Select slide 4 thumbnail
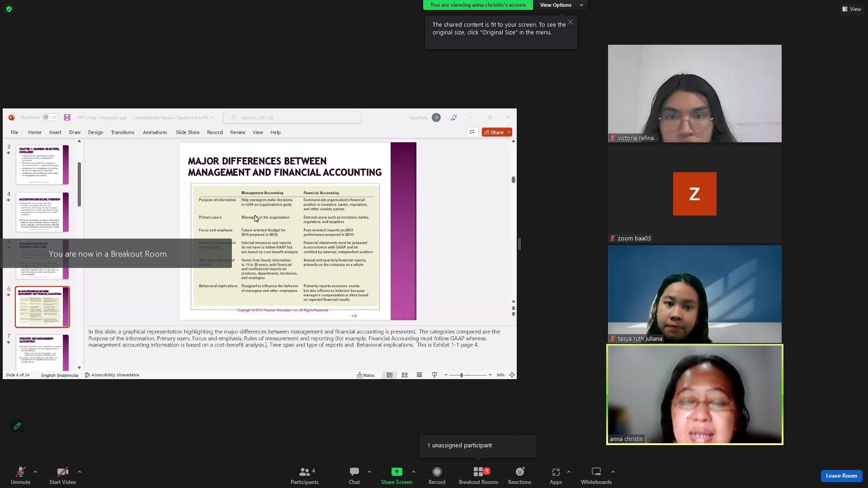 pos(42,212)
